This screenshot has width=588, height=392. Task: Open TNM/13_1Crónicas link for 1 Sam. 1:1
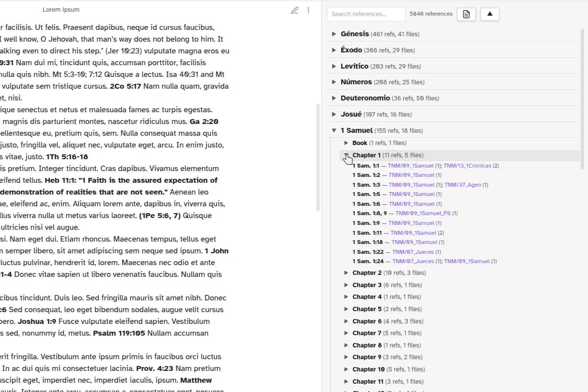(467, 166)
